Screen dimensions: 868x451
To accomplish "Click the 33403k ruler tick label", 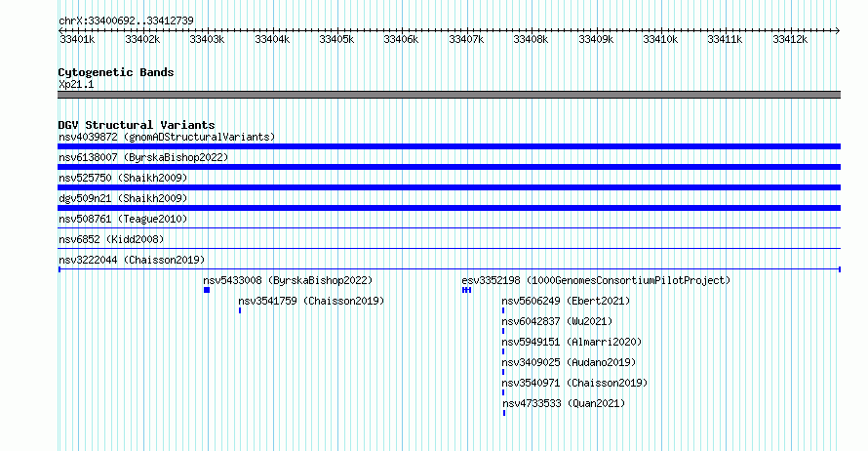I will point(207,39).
